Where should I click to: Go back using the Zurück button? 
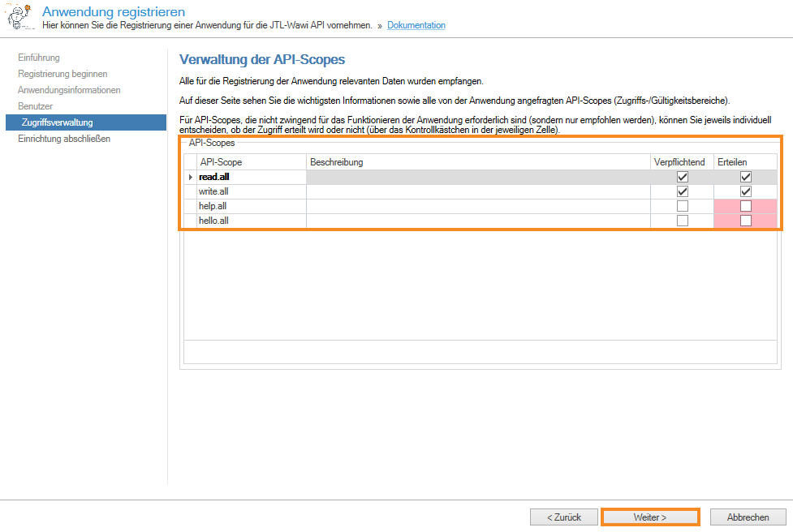click(563, 517)
